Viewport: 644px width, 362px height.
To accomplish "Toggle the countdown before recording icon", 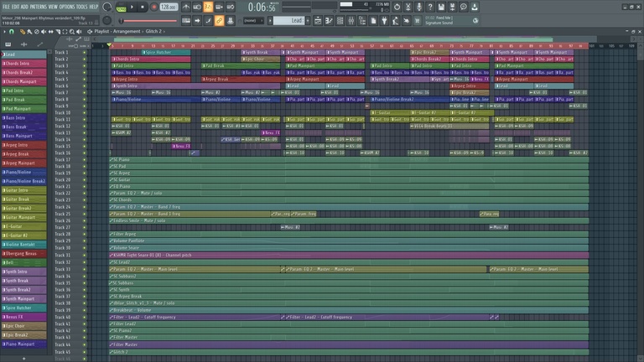I will 208,7.
